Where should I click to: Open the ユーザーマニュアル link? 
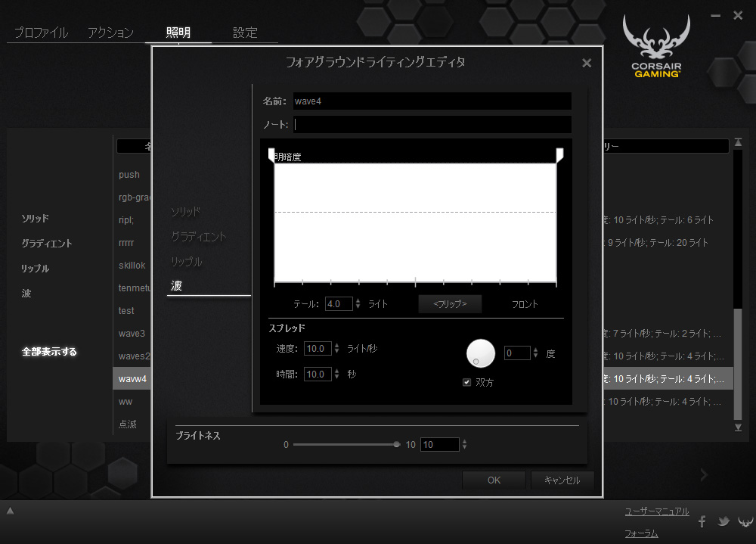(656, 511)
